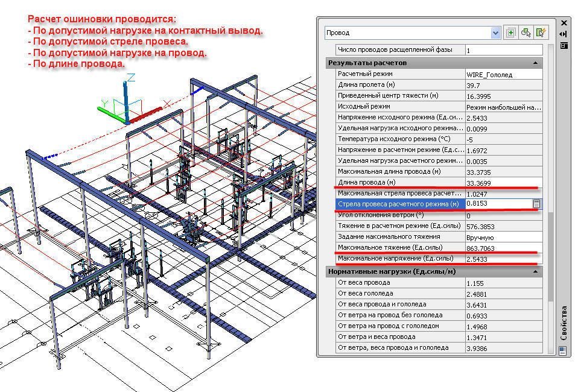
Task: Open the palette Properties menu icon
Action: (x=564, y=45)
